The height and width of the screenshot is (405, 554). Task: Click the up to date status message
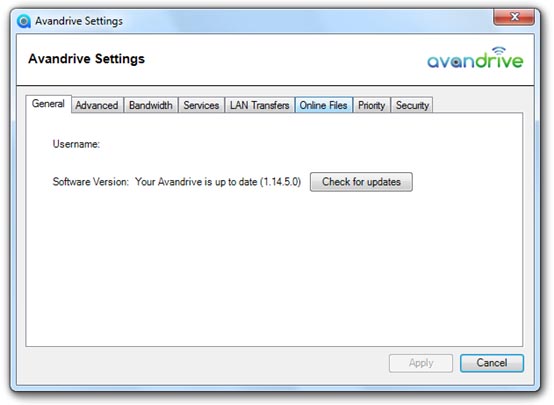click(218, 182)
